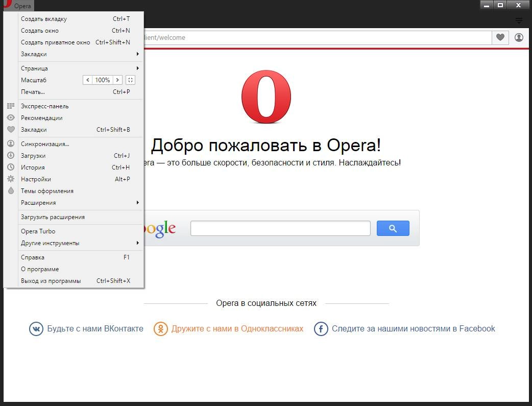This screenshot has width=532, height=406.
Task: Minimize the Opera window
Action: 486,5
